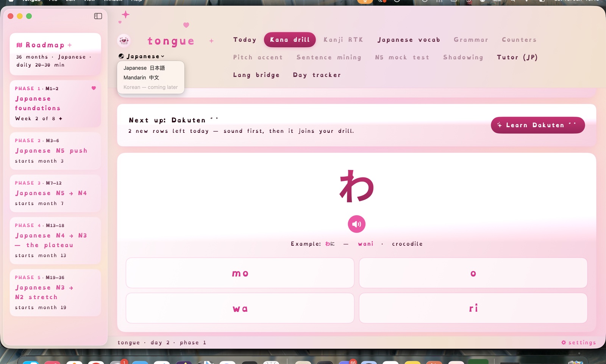Click the large わ kana character
The image size is (606, 364).
(x=356, y=186)
